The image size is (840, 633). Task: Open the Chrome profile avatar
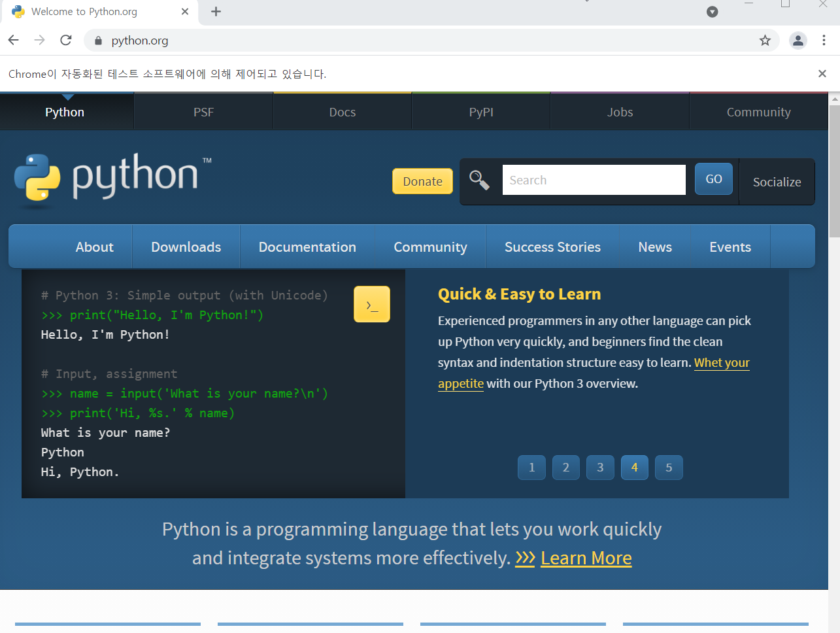pyautogui.click(x=798, y=41)
